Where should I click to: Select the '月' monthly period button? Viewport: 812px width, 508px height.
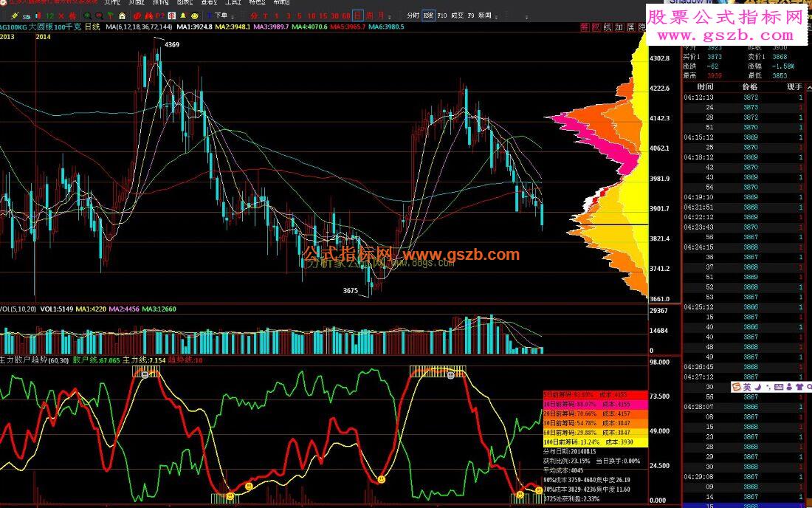381,16
